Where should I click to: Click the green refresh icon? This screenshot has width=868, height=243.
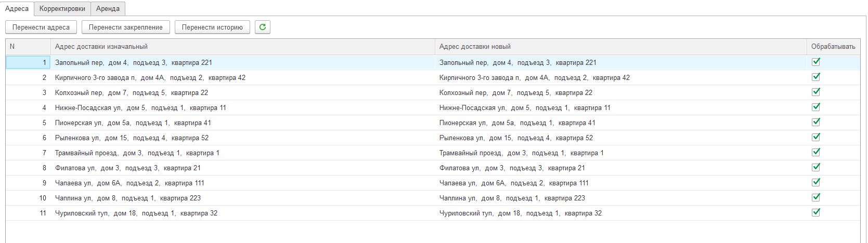[x=262, y=27]
